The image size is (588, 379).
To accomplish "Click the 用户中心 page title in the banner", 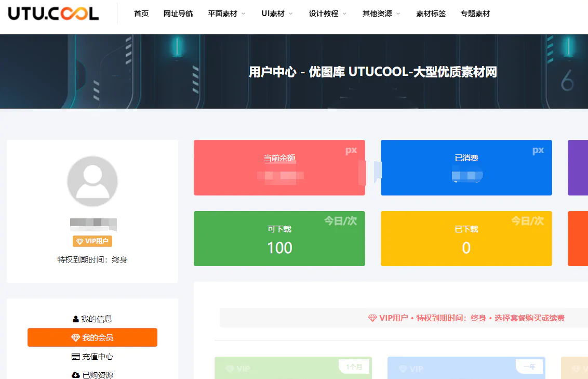I will [x=373, y=72].
